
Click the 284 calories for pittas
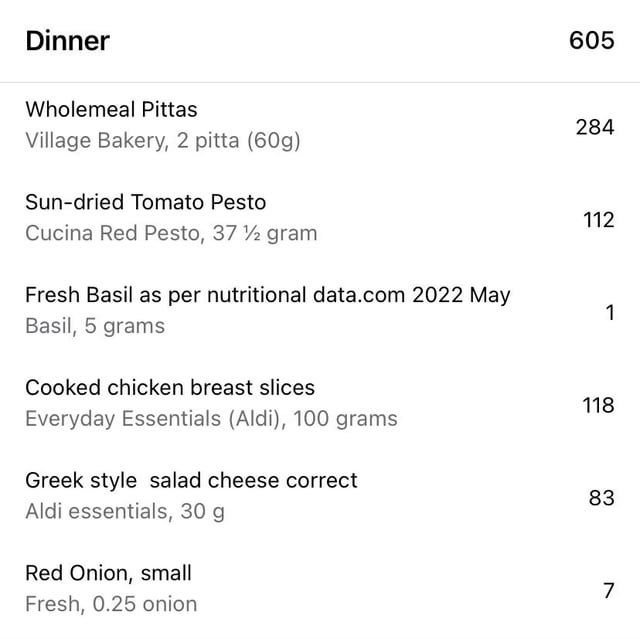pos(595,127)
